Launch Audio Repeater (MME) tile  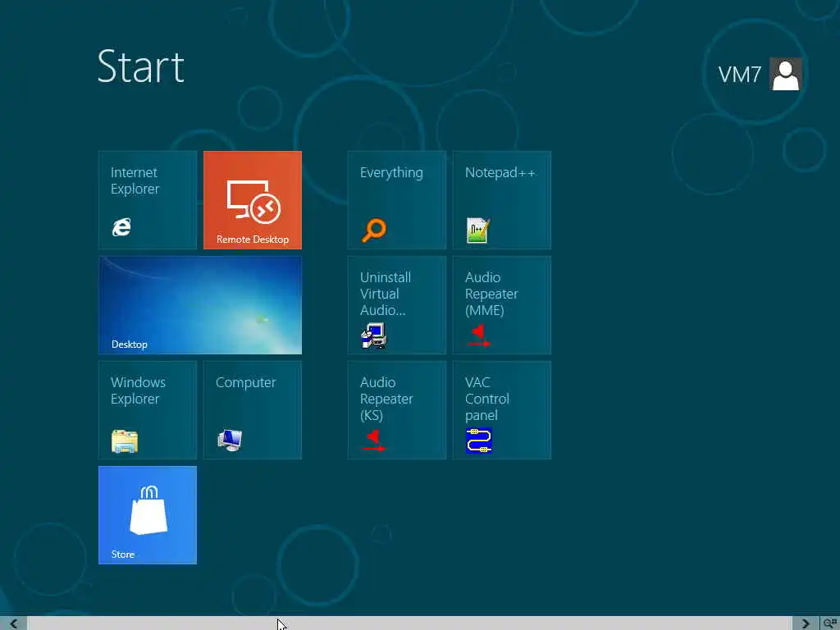pos(501,305)
